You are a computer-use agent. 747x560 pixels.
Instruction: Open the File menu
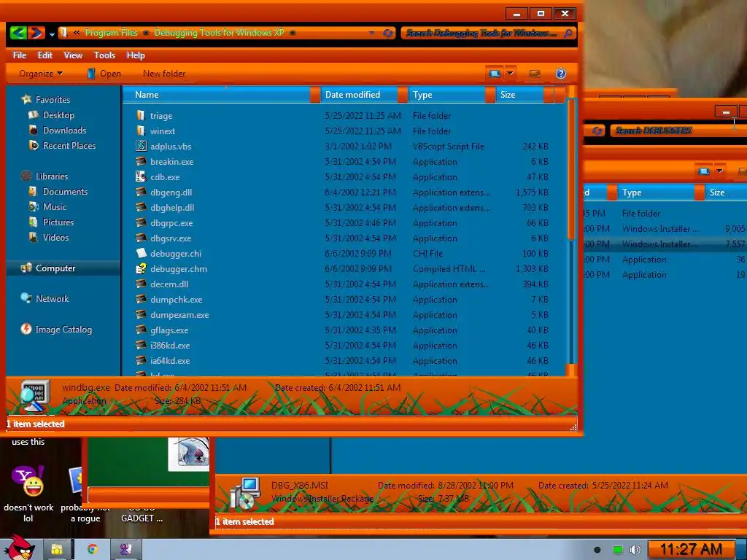tap(20, 55)
